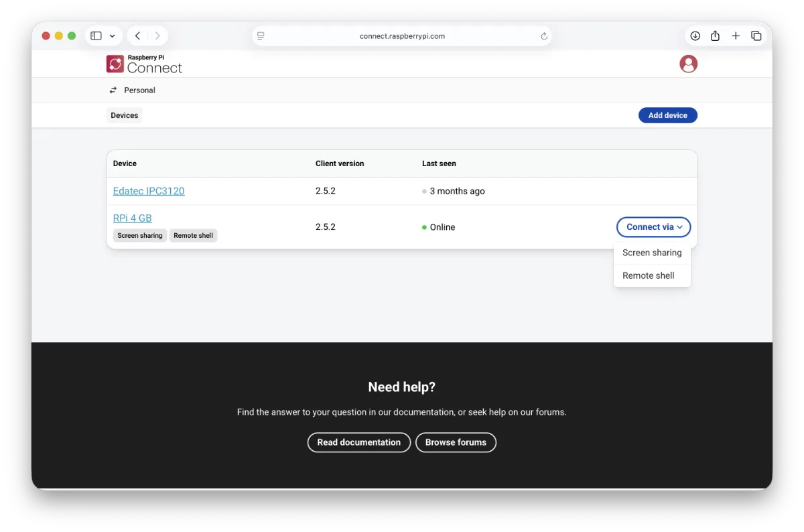Viewport: 804px width, 532px height.
Task: Click the Screen sharing tag under RPi 4 GB
Action: [140, 235]
